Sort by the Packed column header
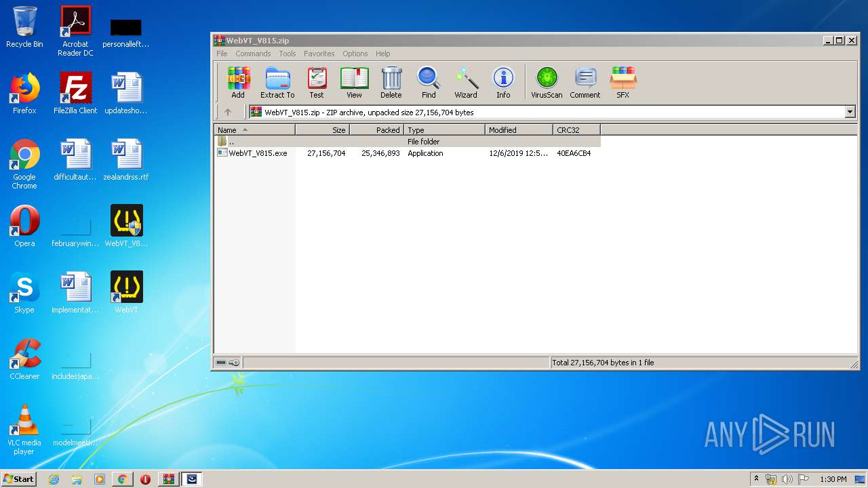Screen dimensions: 868x488 (377, 130)
